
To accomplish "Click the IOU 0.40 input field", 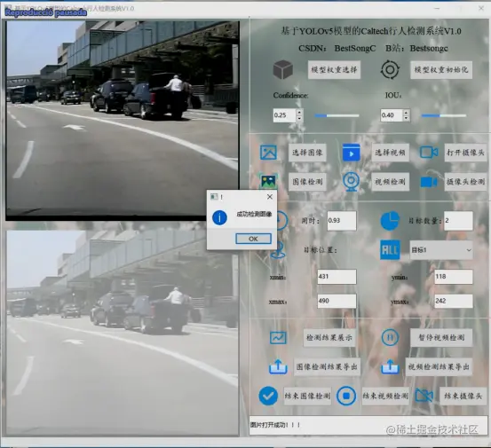I will coord(392,115).
